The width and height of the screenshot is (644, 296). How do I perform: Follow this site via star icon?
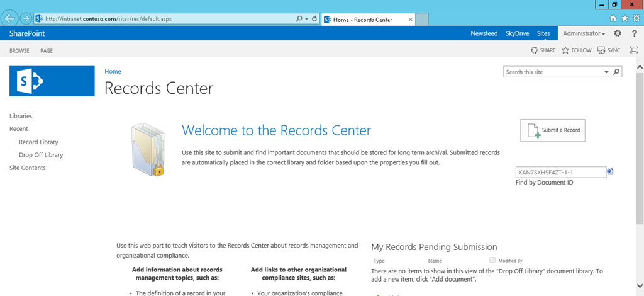(565, 50)
